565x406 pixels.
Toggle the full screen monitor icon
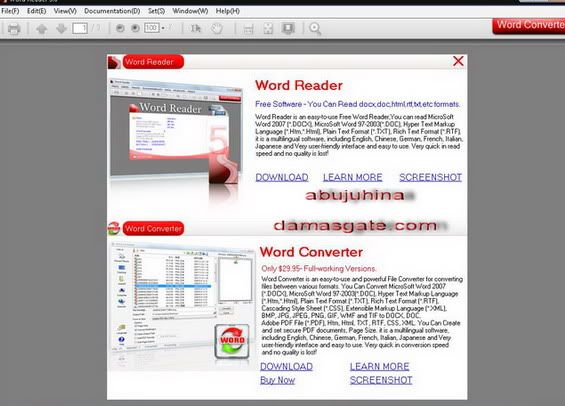pos(288,28)
